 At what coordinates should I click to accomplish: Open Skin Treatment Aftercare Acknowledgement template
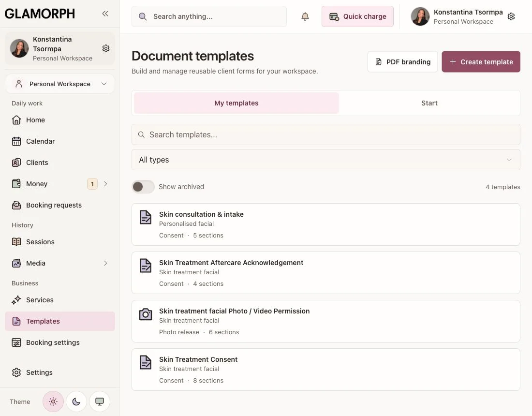[325, 273]
